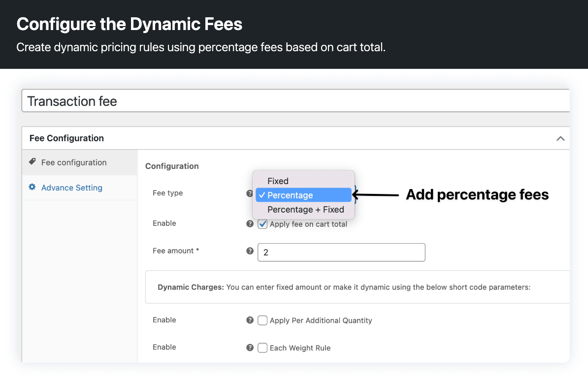Viewport: 588px width, 379px height.
Task: Open the help icon for Apply Per Additional Quantity
Action: [x=250, y=320]
